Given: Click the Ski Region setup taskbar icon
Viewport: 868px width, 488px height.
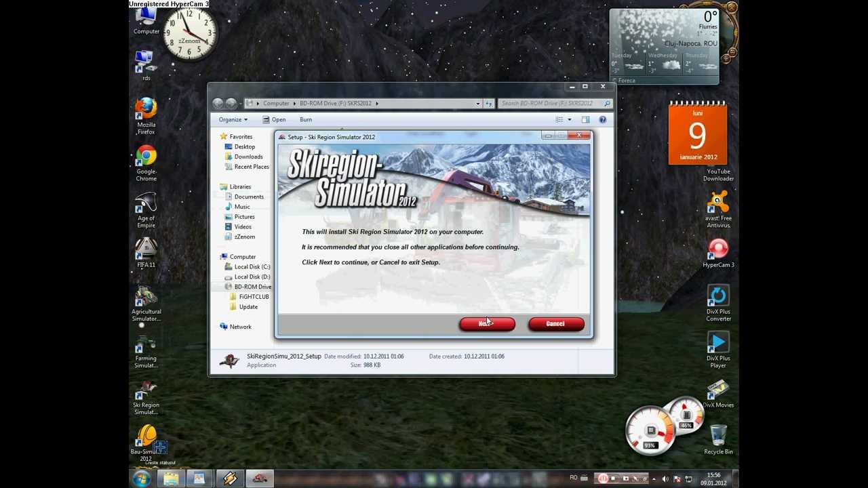Looking at the screenshot, I should point(260,479).
